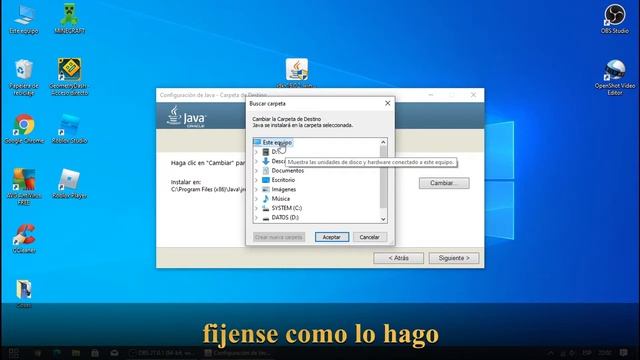Select the SYSTEM (C:) drive label
This screenshot has width=640, height=360.
click(287, 208)
